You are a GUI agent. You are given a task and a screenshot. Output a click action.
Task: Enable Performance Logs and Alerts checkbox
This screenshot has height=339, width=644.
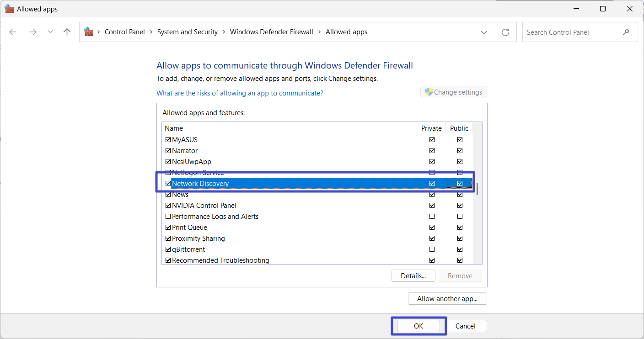[x=168, y=217]
